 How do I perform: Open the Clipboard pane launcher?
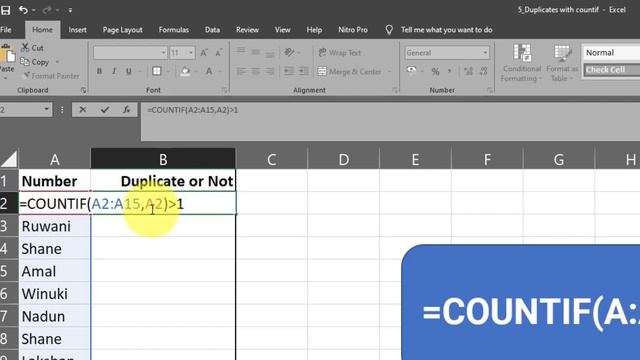83,90
